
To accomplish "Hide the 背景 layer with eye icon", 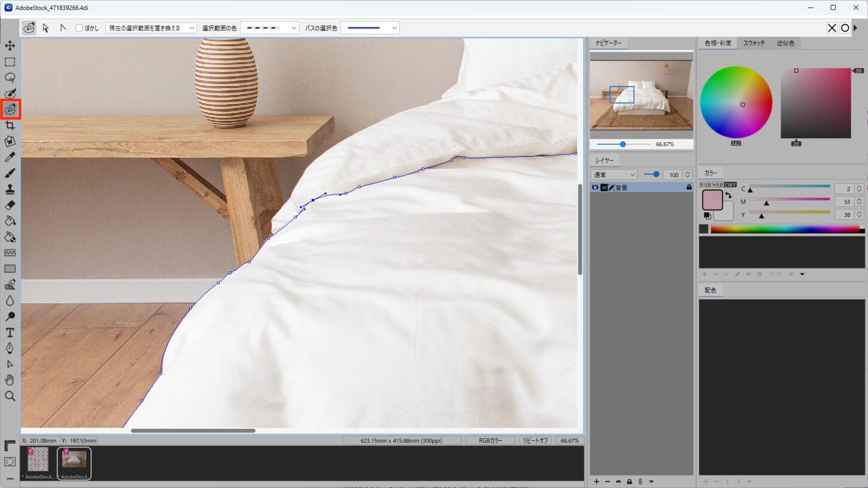I will click(x=595, y=188).
